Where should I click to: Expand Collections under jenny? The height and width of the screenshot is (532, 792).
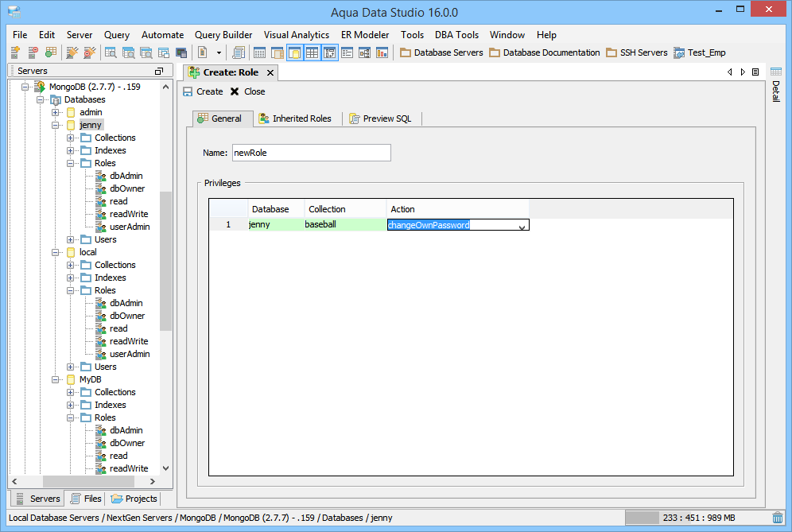(x=70, y=138)
